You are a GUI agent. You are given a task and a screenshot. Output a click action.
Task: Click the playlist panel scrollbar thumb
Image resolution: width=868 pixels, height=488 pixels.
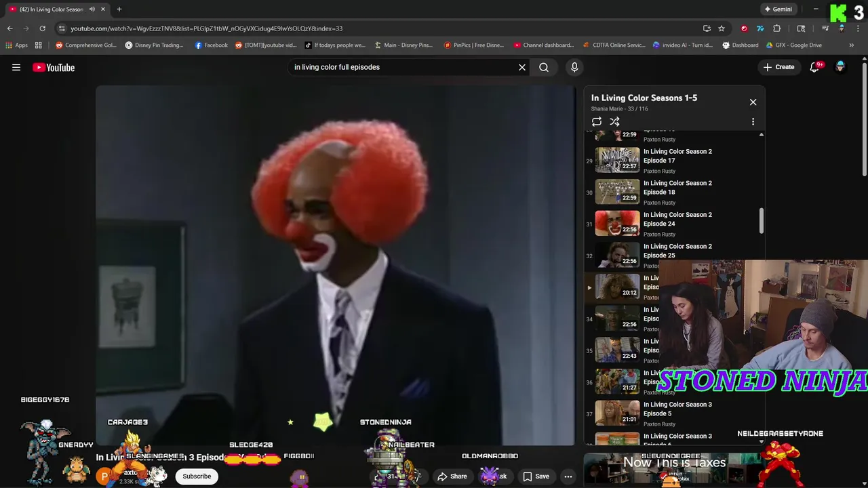(761, 222)
